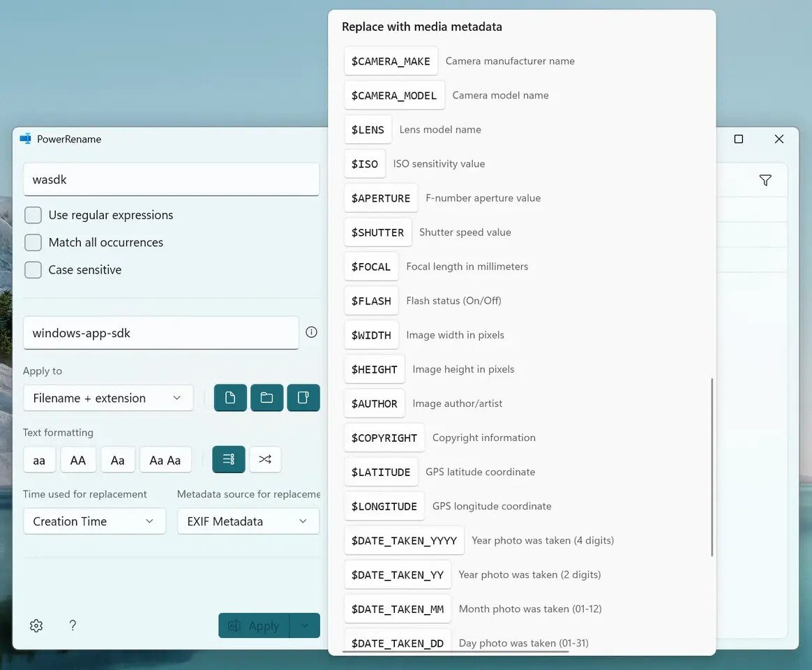Open PowerRename settings gear icon
The image size is (812, 670).
tap(36, 626)
